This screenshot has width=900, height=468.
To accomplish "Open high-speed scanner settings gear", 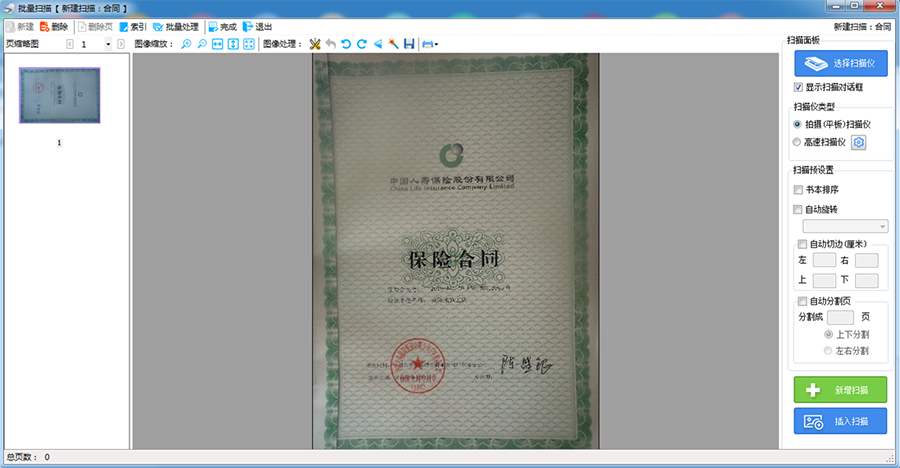I will coord(859,142).
